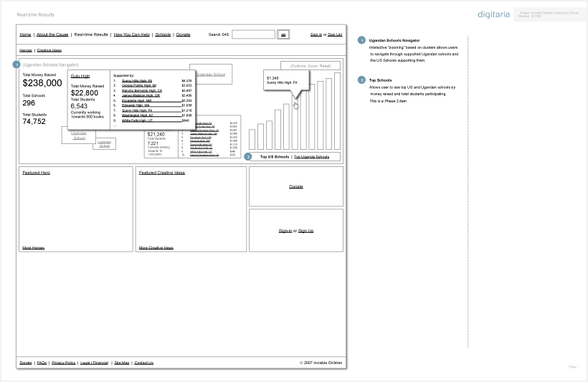Click the tallest bar in chart
Screen dimensions: 588x382
(x=338, y=111)
